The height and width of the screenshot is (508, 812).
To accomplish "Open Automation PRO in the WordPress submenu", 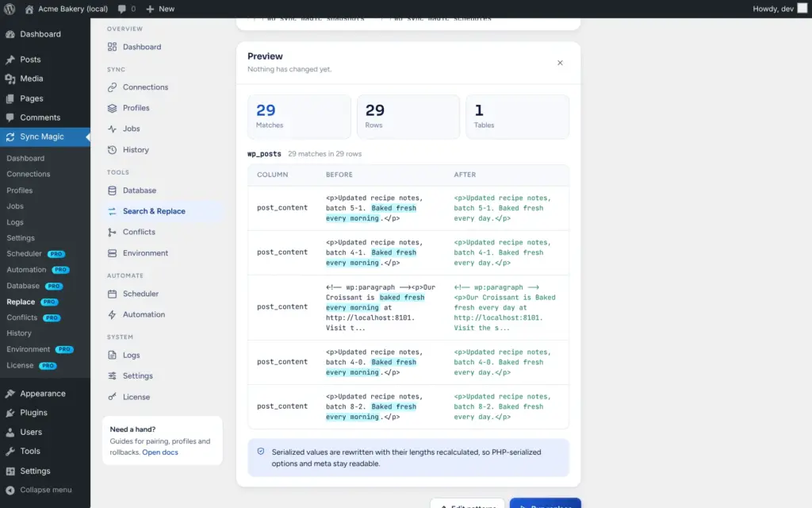I will coord(37,270).
